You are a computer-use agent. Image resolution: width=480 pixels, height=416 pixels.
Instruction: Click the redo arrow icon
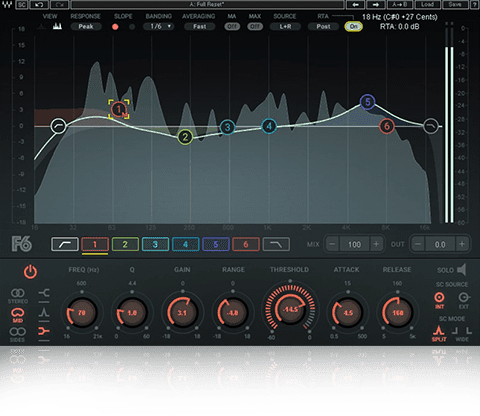click(x=59, y=4)
